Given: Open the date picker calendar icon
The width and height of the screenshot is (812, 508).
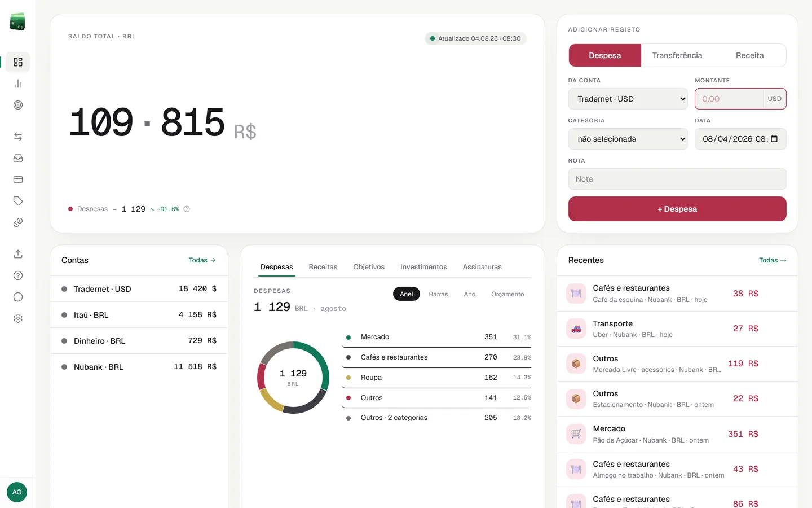Looking at the screenshot, I should tap(774, 139).
